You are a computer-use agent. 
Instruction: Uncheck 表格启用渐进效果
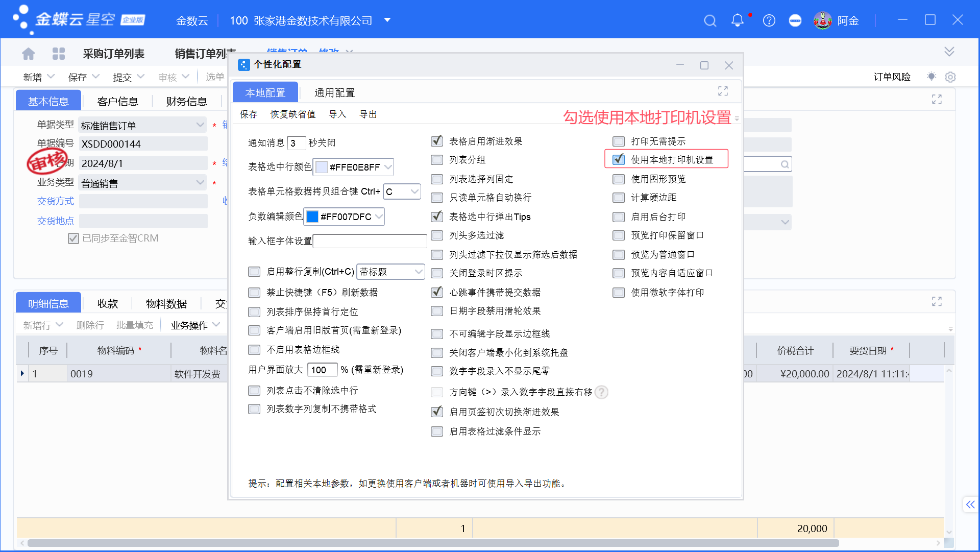437,141
